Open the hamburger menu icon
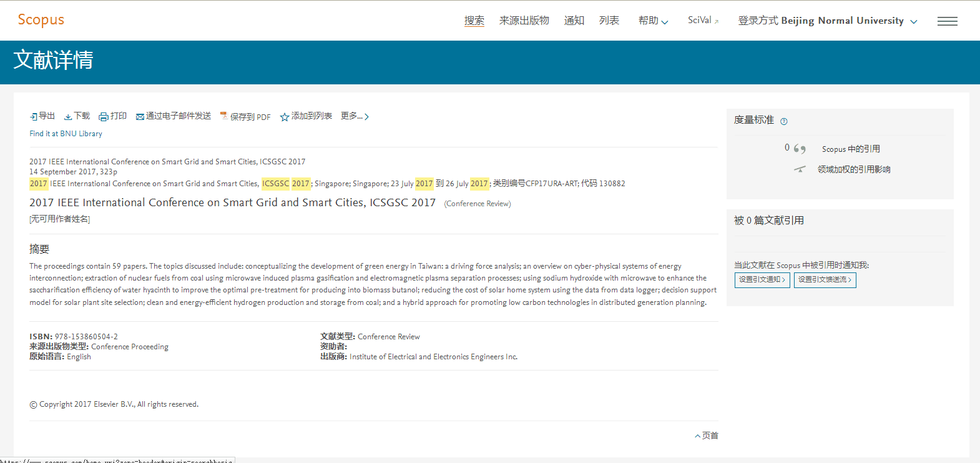 (947, 21)
